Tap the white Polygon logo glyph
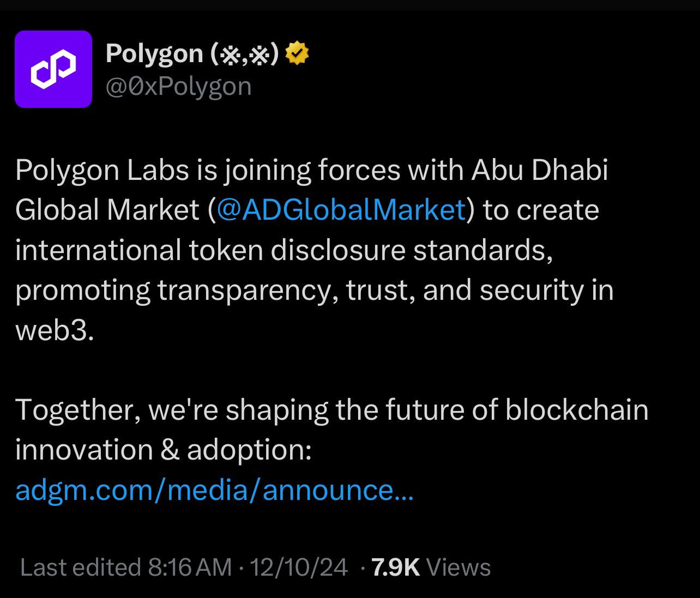 point(53,69)
